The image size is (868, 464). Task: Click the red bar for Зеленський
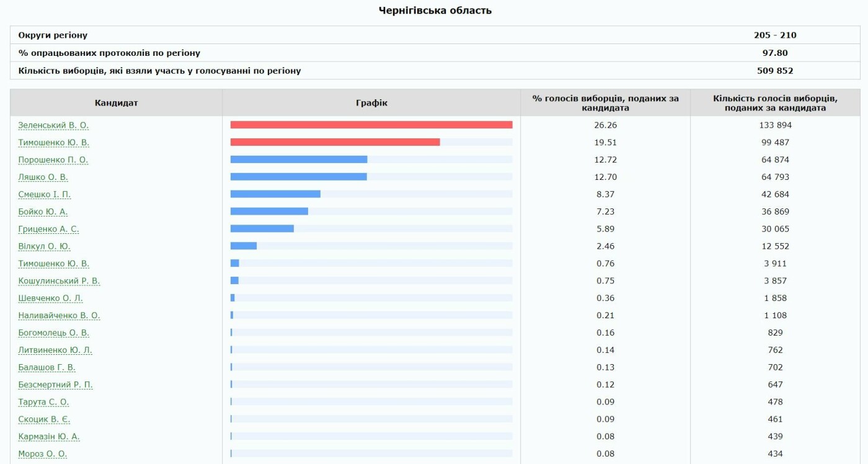[371, 125]
